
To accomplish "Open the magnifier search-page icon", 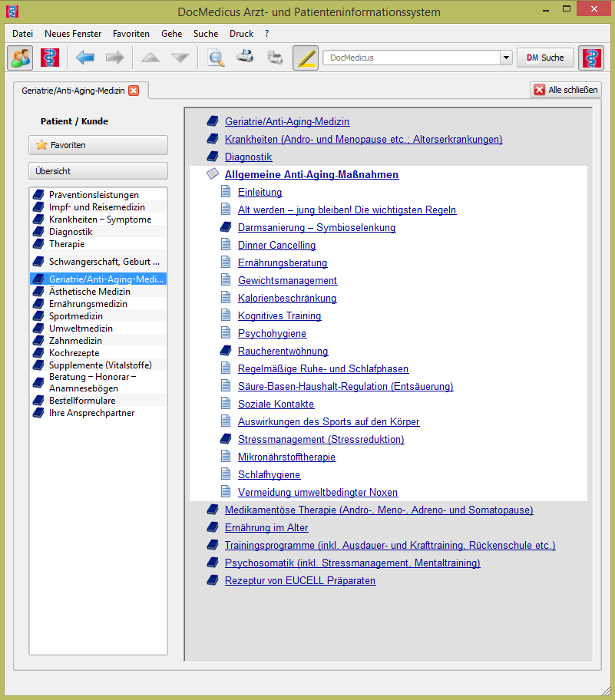I will [217, 58].
